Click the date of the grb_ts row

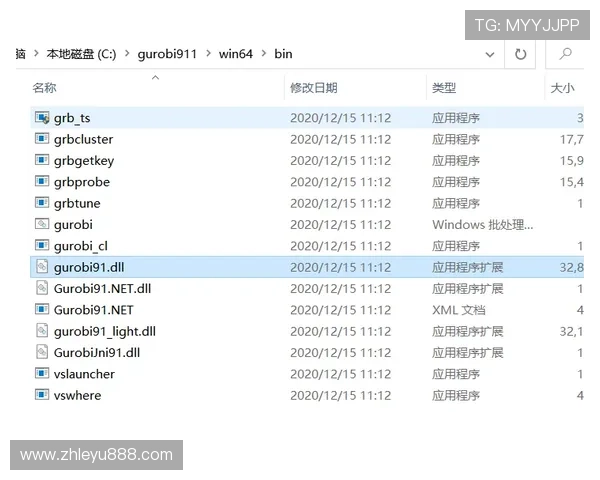[x=341, y=118]
